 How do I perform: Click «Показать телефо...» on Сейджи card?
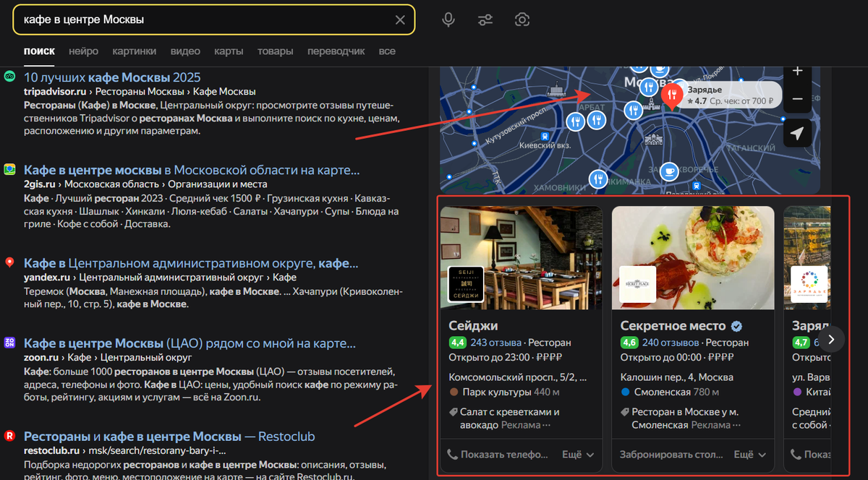499,455
